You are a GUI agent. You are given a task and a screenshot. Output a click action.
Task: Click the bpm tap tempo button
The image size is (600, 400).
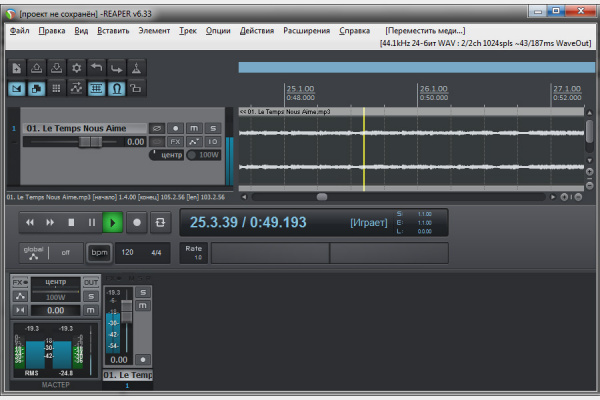[99, 253]
